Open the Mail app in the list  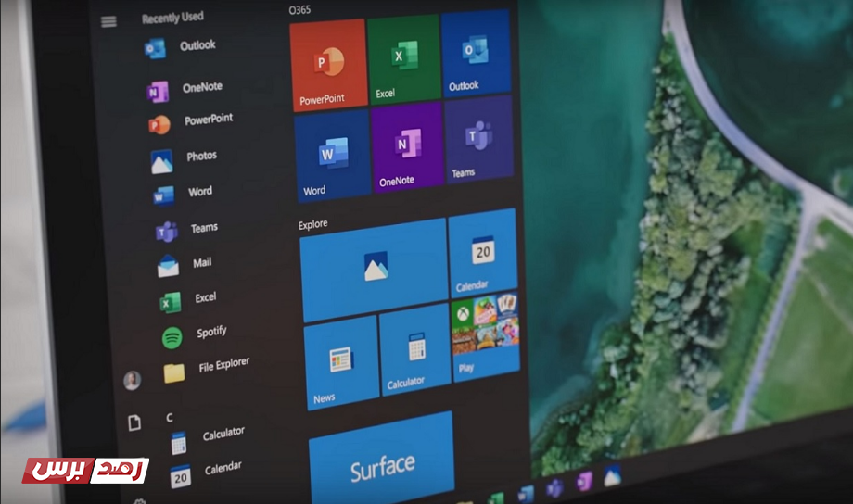[x=185, y=265]
